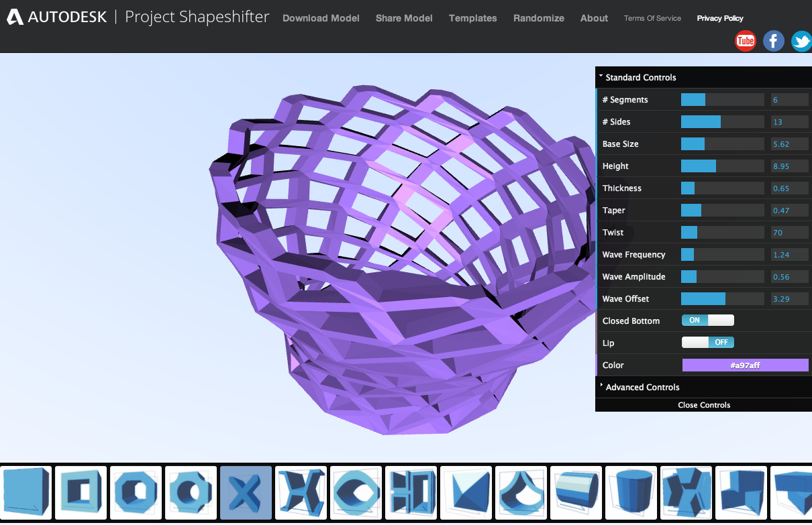The image size is (812, 525).
Task: Select the square-hole frame pattern thumbnail
Action: tap(81, 492)
